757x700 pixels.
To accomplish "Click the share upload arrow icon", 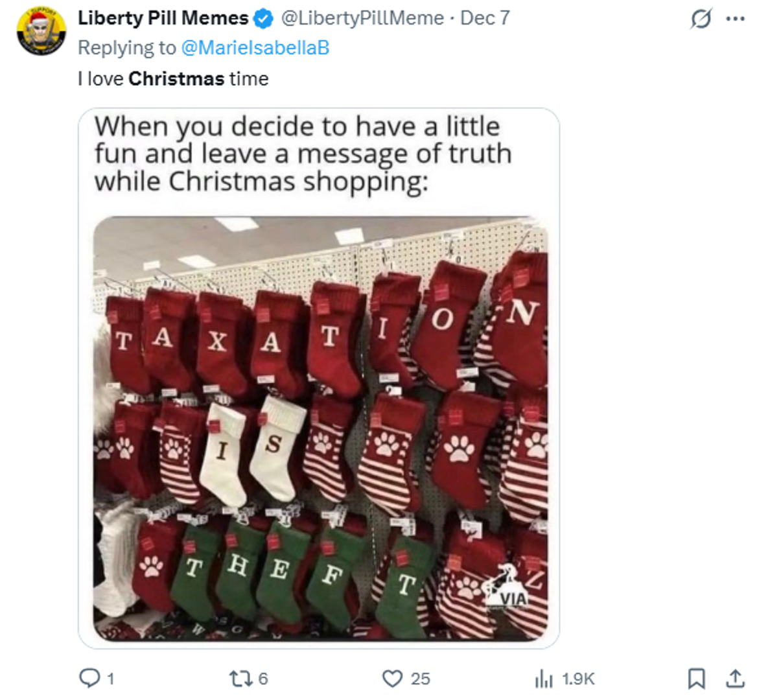I will coord(735,679).
